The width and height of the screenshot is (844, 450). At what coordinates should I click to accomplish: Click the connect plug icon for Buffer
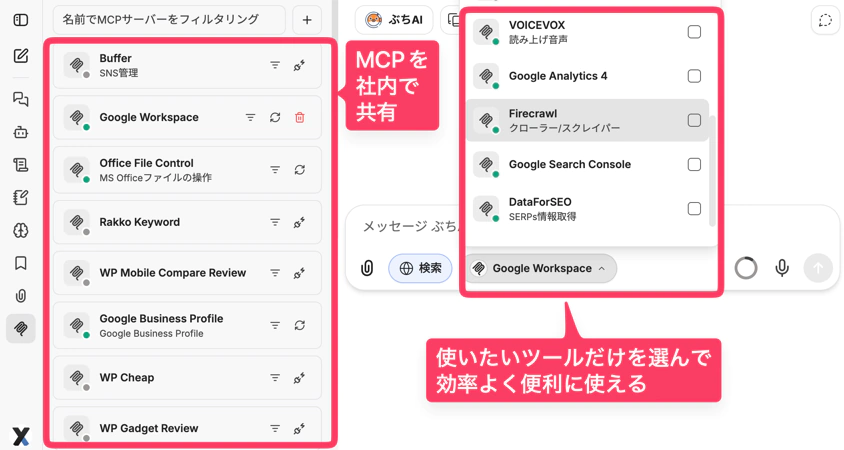[x=299, y=65]
